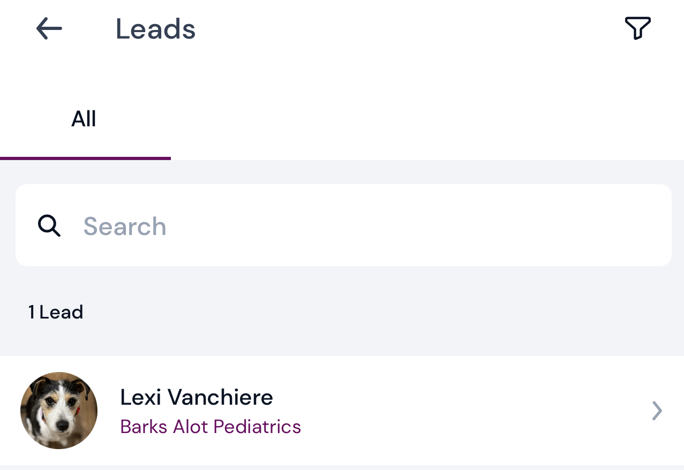The height and width of the screenshot is (470, 684).
Task: Click the '1 Lead' count label
Action: pos(56,312)
